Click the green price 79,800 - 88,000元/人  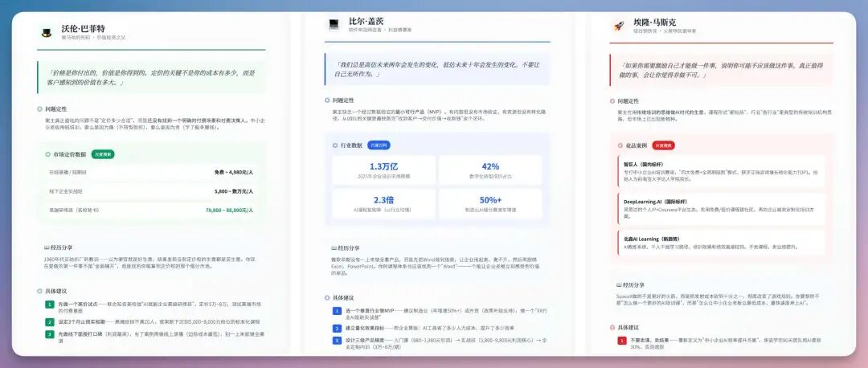pos(229,210)
